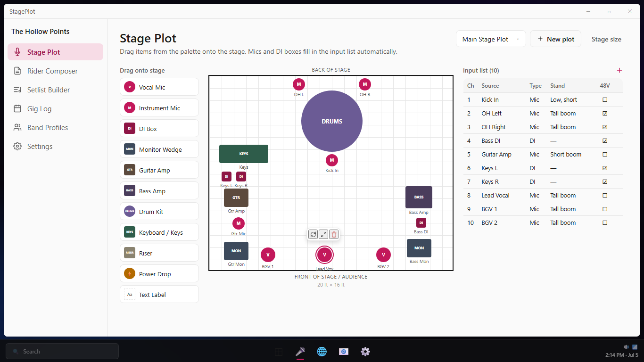
Task: Pick Keyboard / Keys from the palette
Action: [159, 232]
